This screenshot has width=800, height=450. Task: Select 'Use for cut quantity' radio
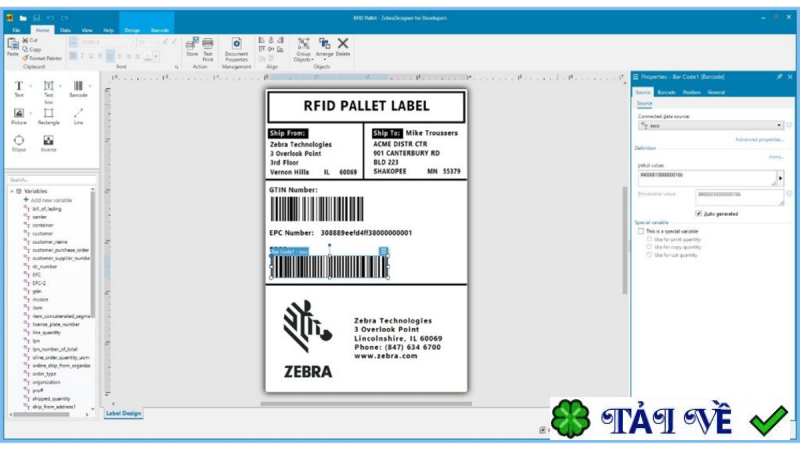click(x=649, y=255)
